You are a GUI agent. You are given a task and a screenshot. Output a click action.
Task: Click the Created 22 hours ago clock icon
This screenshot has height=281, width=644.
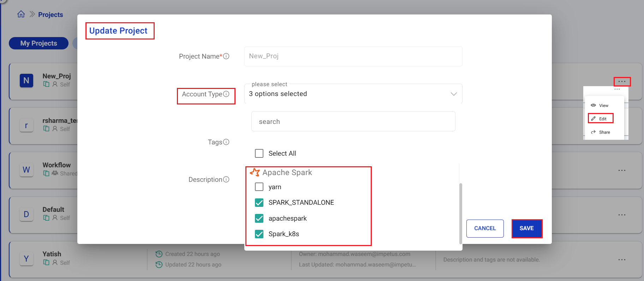(159, 254)
